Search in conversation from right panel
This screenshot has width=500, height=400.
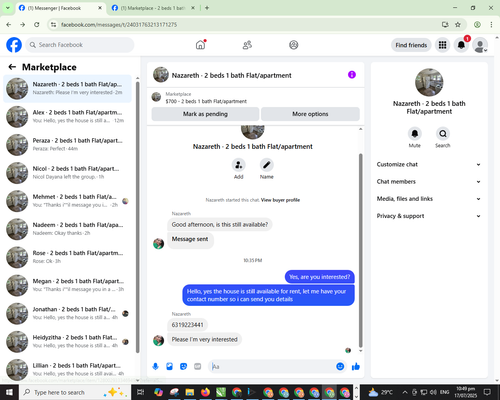443,134
